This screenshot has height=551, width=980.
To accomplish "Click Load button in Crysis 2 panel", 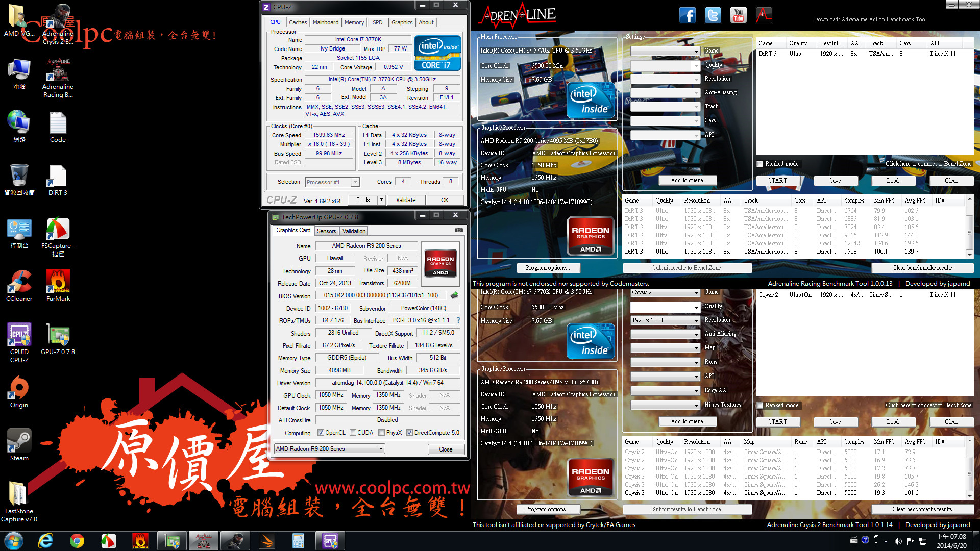I will pyautogui.click(x=893, y=422).
